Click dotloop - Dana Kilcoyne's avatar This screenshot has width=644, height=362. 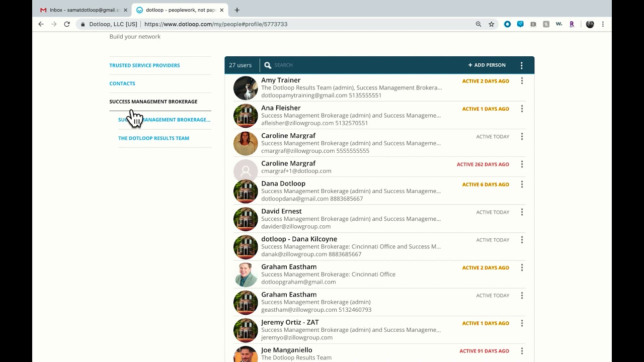coord(246,247)
